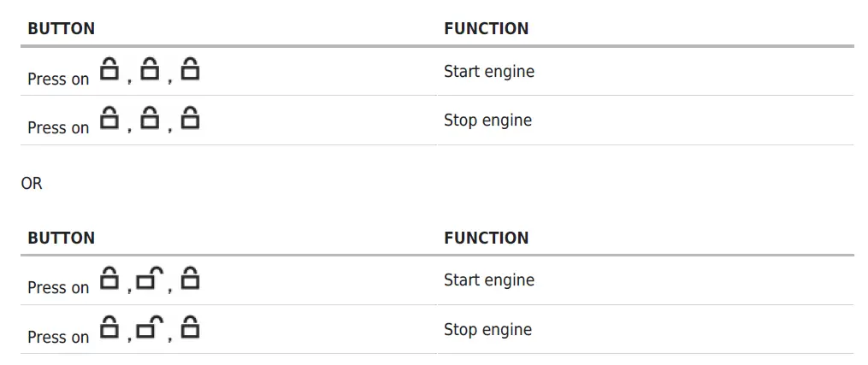
Task: Click last lock icon in lower table's Stop engine row
Action: coord(191,327)
